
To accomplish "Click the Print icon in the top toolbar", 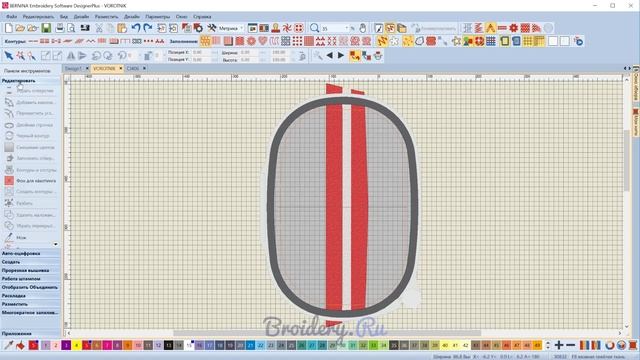I will point(60,28).
